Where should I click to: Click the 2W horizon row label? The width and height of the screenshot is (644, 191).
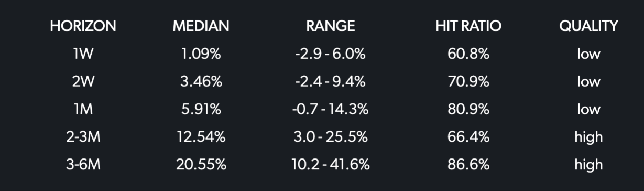click(x=83, y=82)
